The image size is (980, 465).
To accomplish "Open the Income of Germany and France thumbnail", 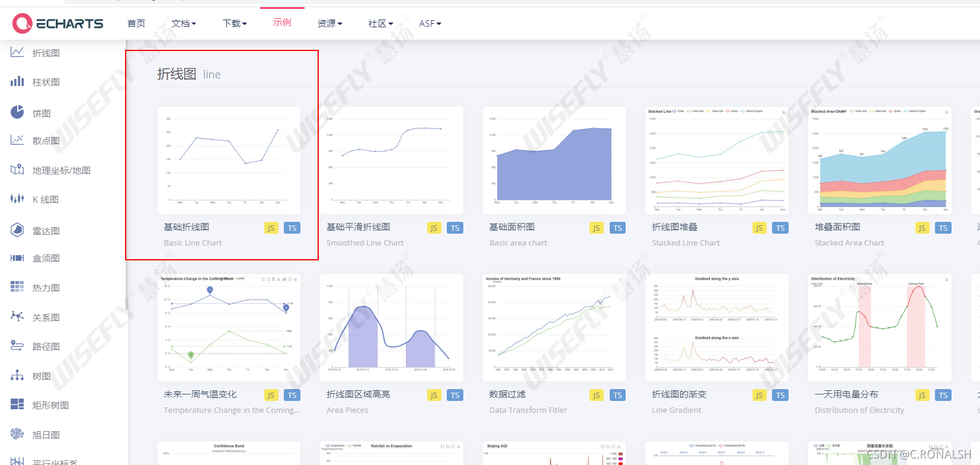I will pyautogui.click(x=554, y=327).
